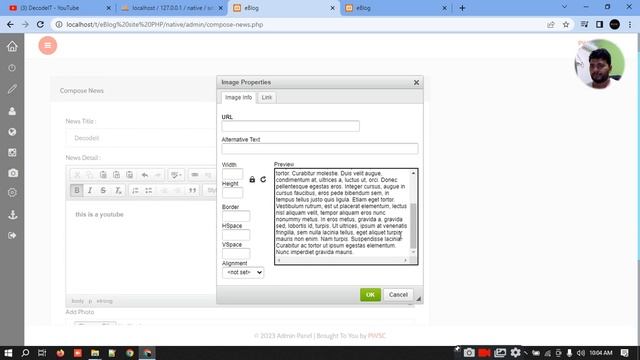Click the logout arrow icon in the sidebar
The height and width of the screenshot is (360, 640).
tap(12, 236)
